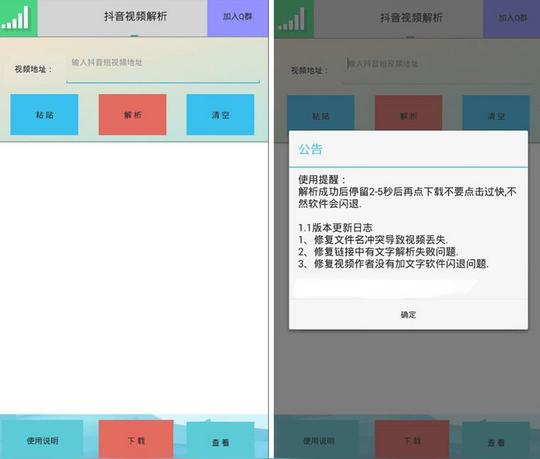Select the 视频地址 label in left screen
This screenshot has width=540, height=459.
pyautogui.click(x=33, y=69)
